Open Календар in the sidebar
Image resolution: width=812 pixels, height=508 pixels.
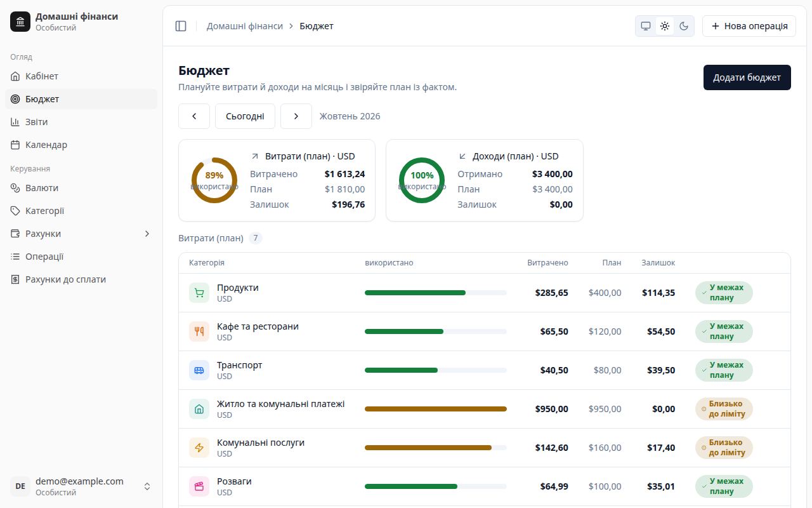click(81, 145)
